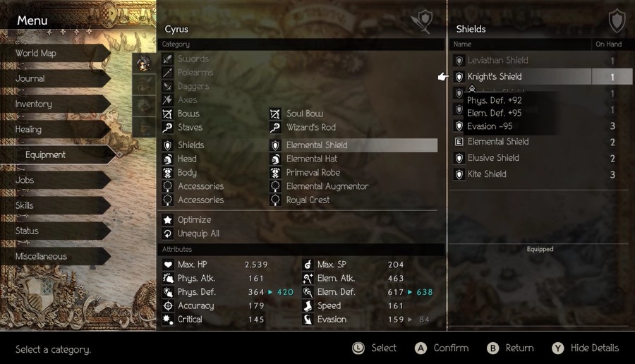Select Cyrus character portrait
The height and width of the screenshot is (364, 635).
(144, 63)
